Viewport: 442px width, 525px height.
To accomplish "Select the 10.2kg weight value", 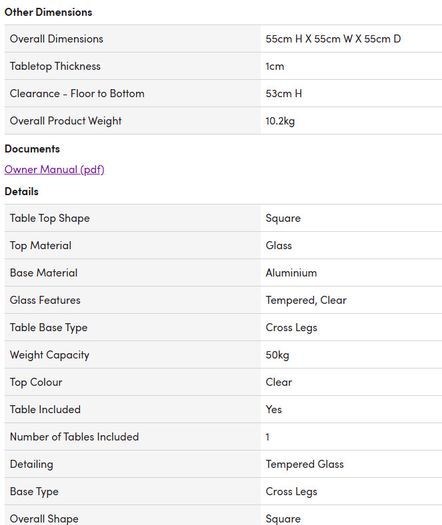I will [x=280, y=121].
